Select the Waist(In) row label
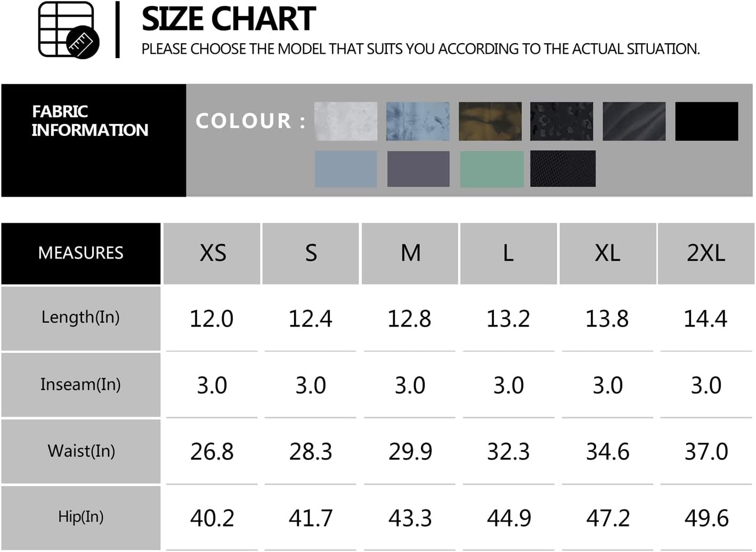Image resolution: width=756 pixels, height=552 pixels. click(x=81, y=451)
